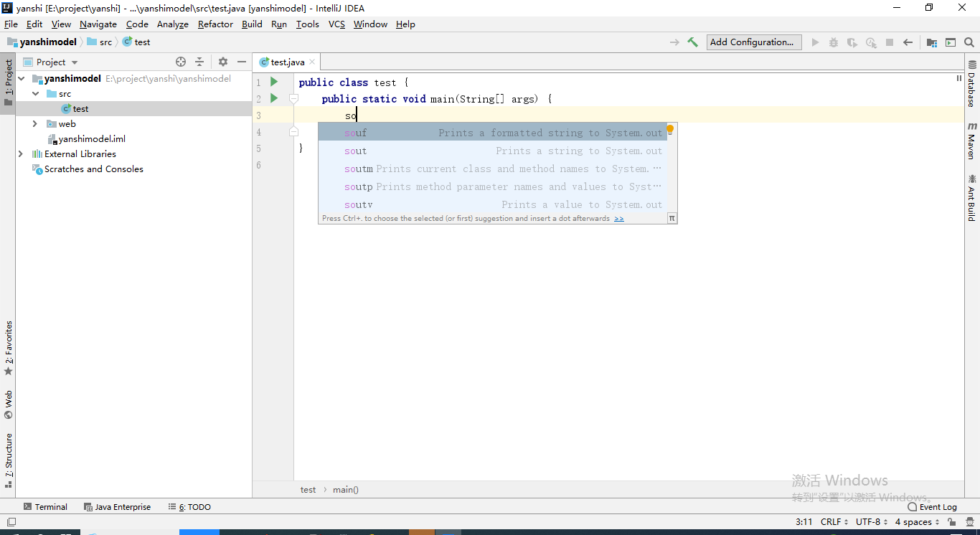The width and height of the screenshot is (980, 535).
Task: Click the Profiler run icon in toolbar
Action: coord(871,42)
